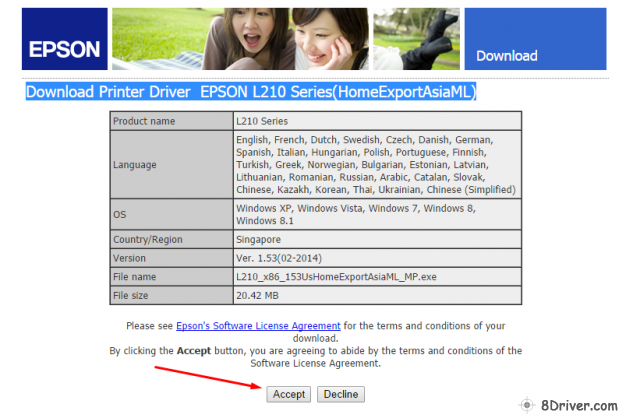Click the Windows XP, Windows Vista value

(378, 215)
